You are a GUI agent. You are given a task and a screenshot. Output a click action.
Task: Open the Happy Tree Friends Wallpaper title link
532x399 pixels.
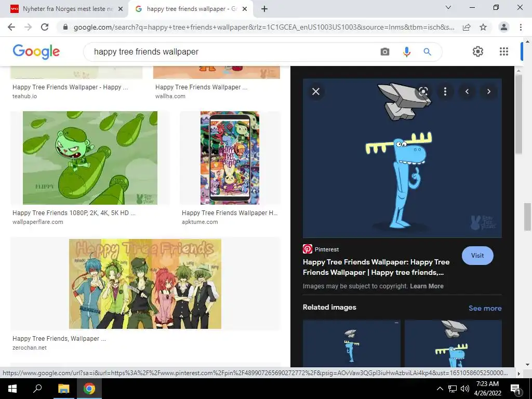coord(376,267)
